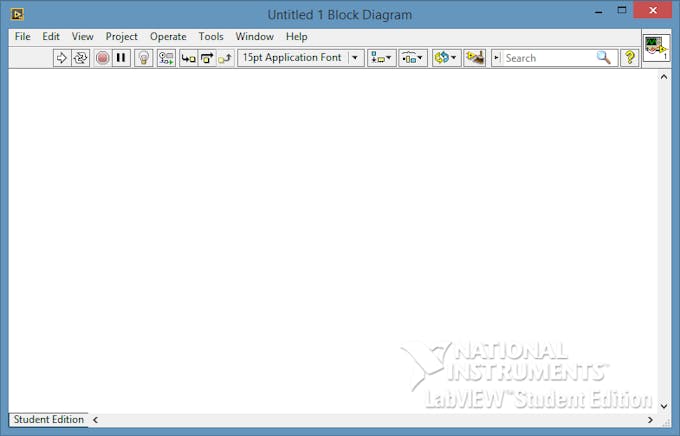Viewport: 680px width, 436px height.
Task: Open the Edit menu
Action: tap(51, 37)
